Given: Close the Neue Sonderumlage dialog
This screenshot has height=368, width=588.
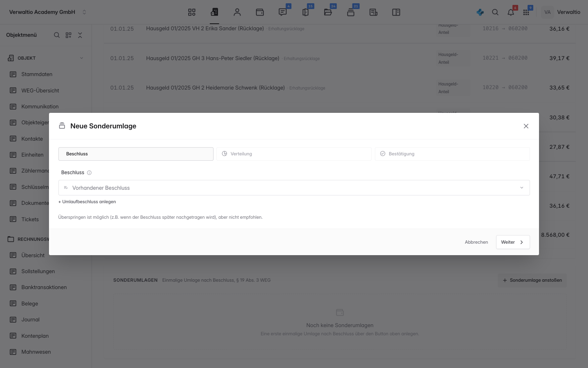Looking at the screenshot, I should tap(526, 126).
